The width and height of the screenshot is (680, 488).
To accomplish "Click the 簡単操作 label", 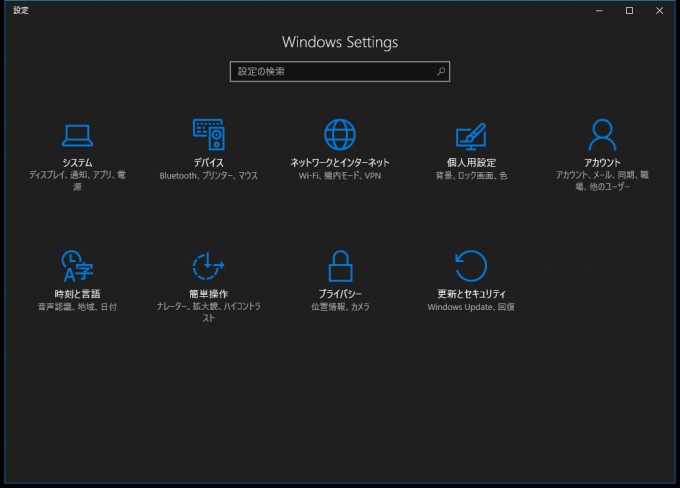I will (x=209, y=294).
